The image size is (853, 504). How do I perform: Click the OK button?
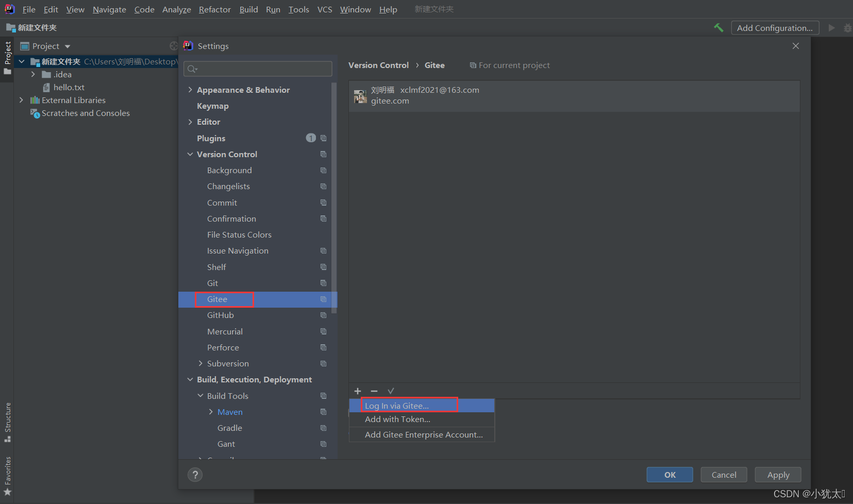click(670, 475)
